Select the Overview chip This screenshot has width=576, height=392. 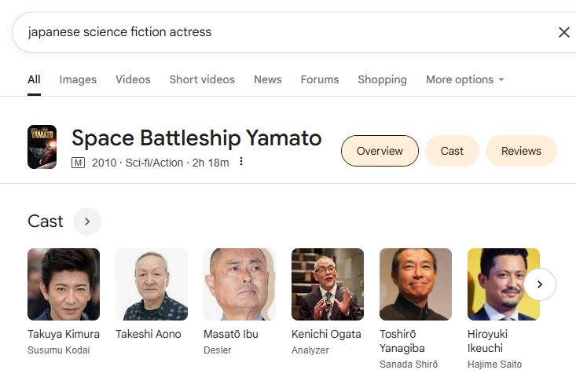pyautogui.click(x=380, y=151)
